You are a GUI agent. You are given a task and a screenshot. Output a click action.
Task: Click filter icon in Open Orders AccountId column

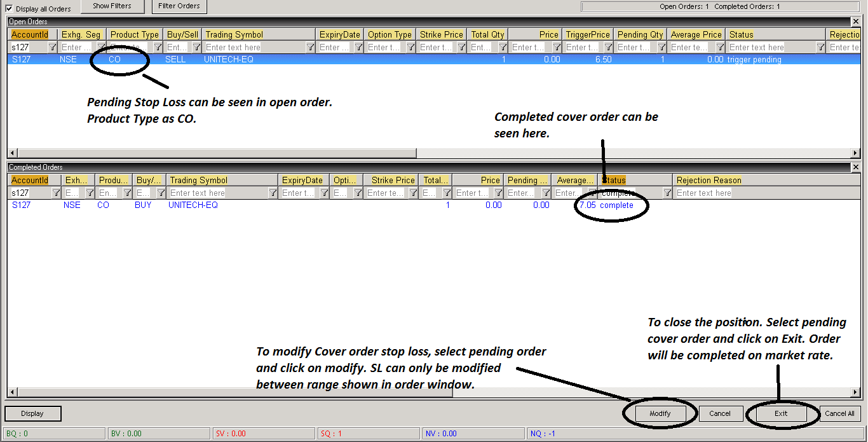(53, 47)
